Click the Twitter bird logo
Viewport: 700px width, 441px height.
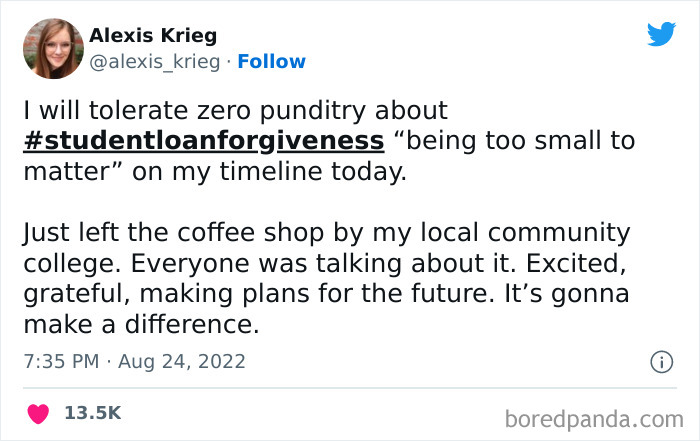click(x=661, y=34)
